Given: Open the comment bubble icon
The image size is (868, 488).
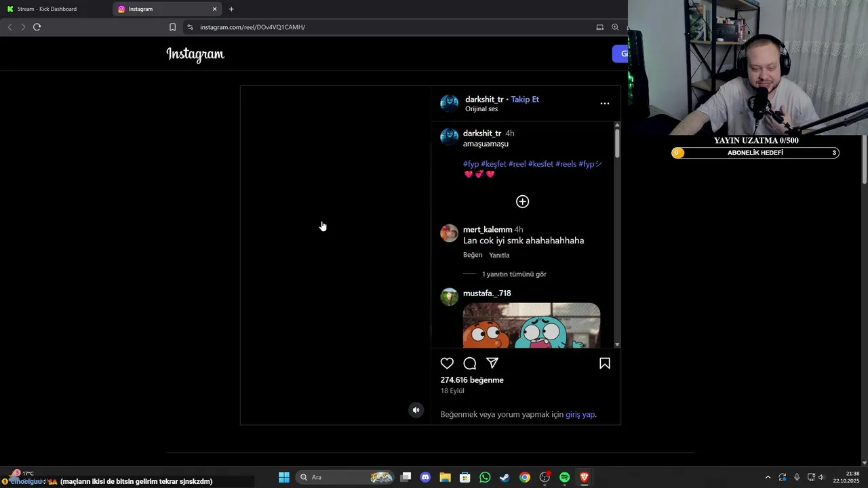Looking at the screenshot, I should tap(470, 363).
